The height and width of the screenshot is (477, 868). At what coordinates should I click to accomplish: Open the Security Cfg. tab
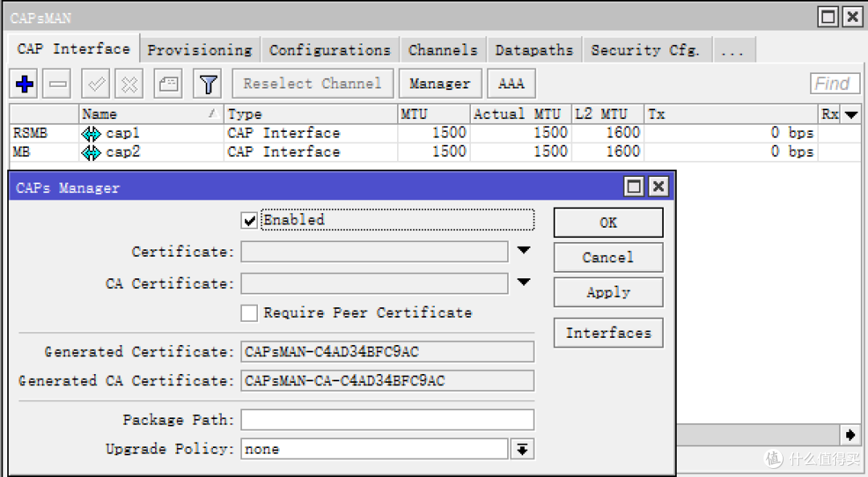tap(645, 50)
